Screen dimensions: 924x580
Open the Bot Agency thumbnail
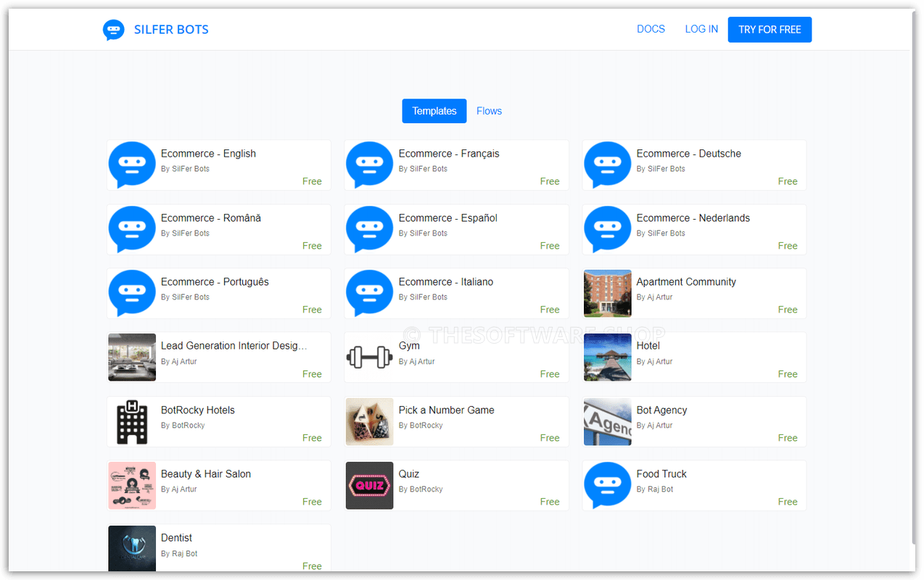pos(607,421)
